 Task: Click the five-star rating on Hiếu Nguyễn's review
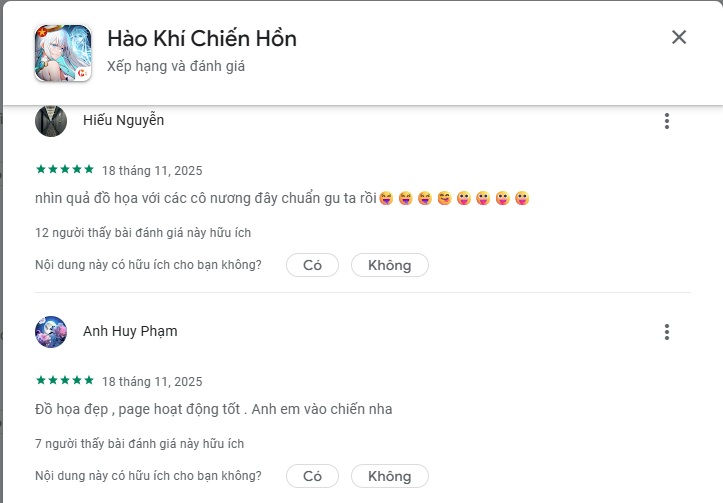coord(65,170)
